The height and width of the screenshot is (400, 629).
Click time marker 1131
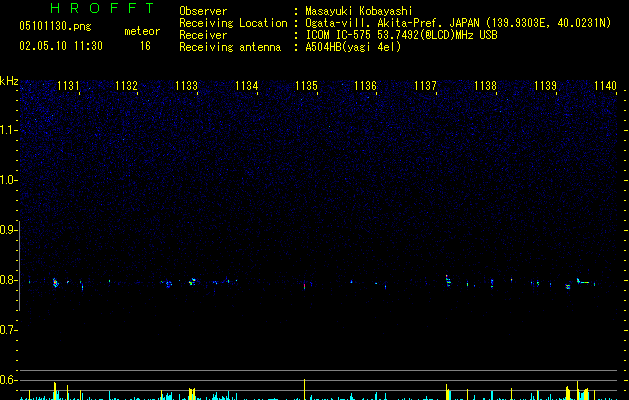pos(68,86)
